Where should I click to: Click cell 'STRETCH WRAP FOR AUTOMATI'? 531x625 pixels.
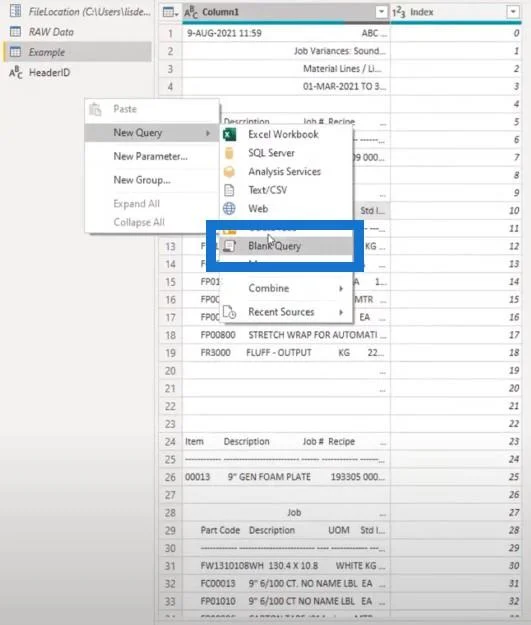286,335
